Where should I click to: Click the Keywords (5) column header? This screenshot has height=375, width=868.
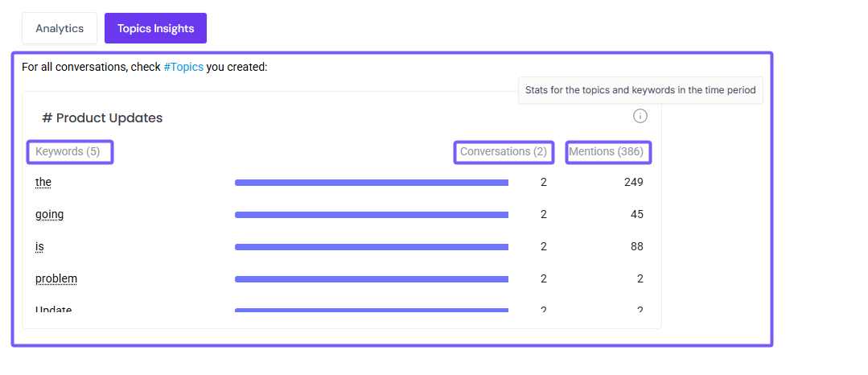click(69, 151)
